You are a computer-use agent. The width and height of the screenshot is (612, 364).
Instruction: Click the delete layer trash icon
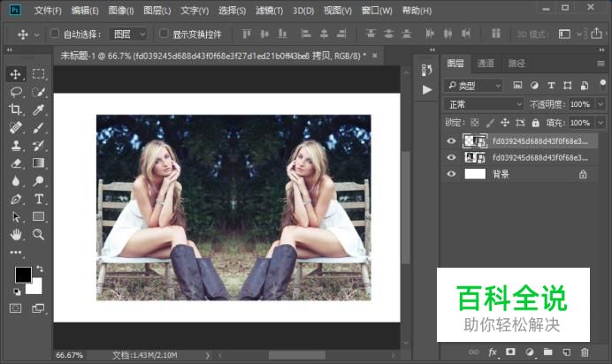pos(585,353)
